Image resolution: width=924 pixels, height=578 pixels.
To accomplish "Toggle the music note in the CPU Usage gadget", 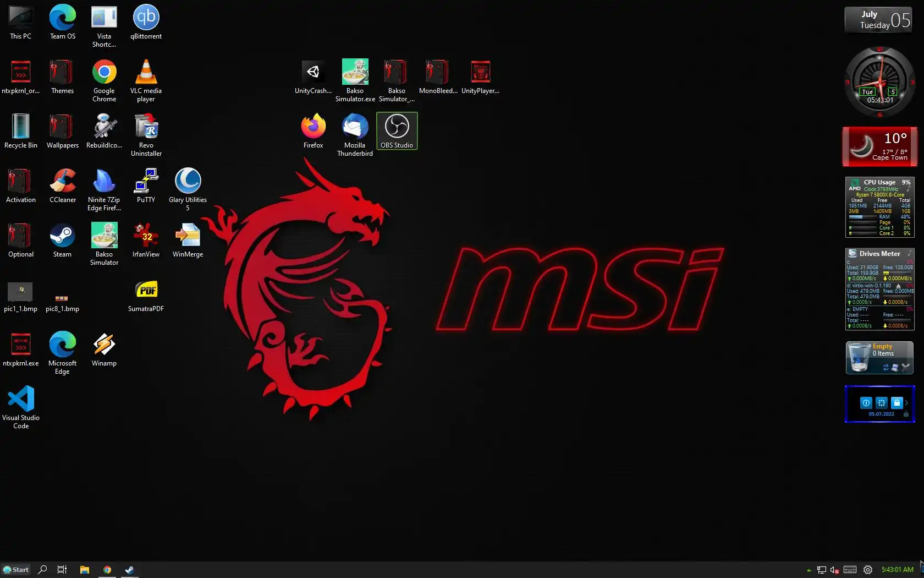I will (909, 189).
